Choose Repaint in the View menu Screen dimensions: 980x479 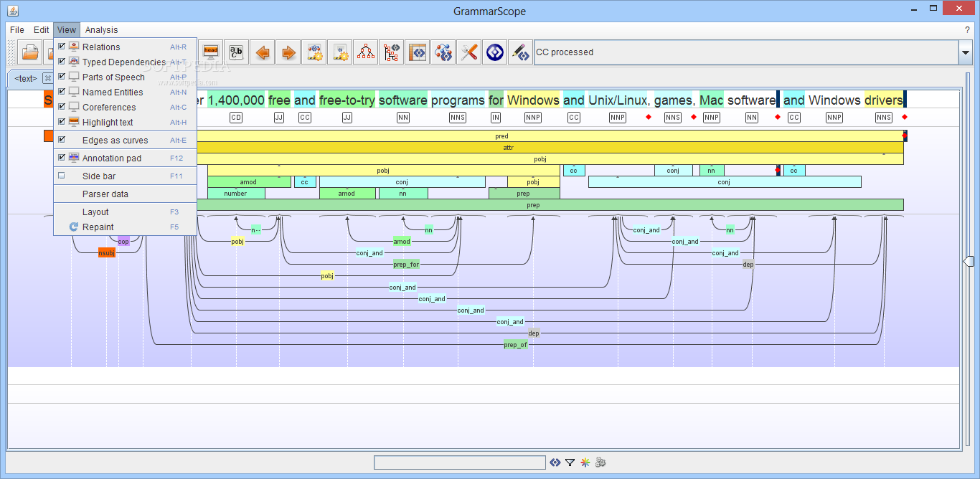click(x=125, y=227)
